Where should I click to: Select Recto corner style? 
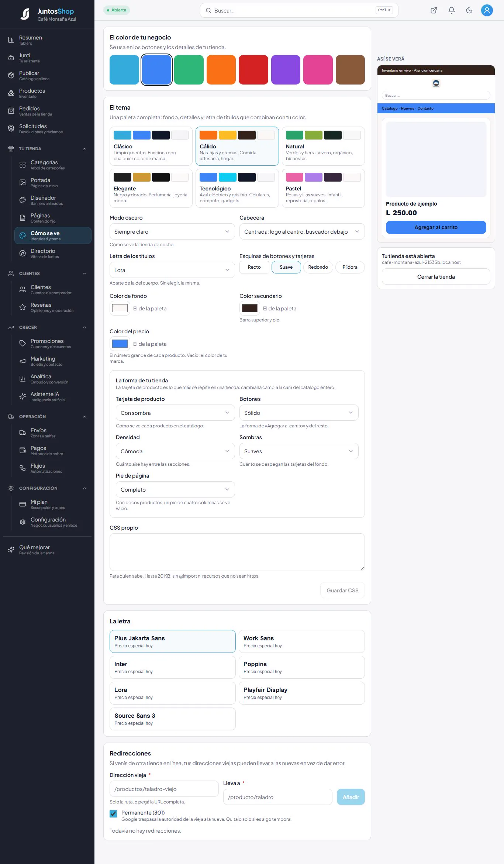pos(254,267)
